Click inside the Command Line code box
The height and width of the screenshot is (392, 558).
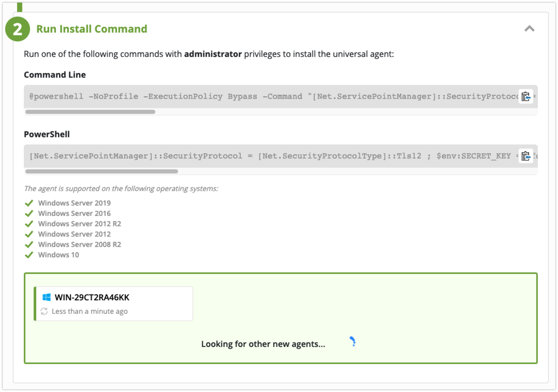(259, 97)
